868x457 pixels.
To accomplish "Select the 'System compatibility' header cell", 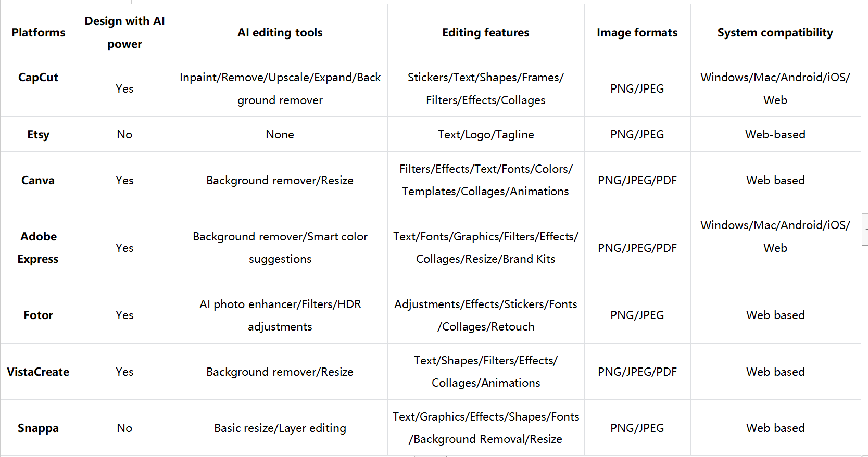I will click(x=775, y=32).
